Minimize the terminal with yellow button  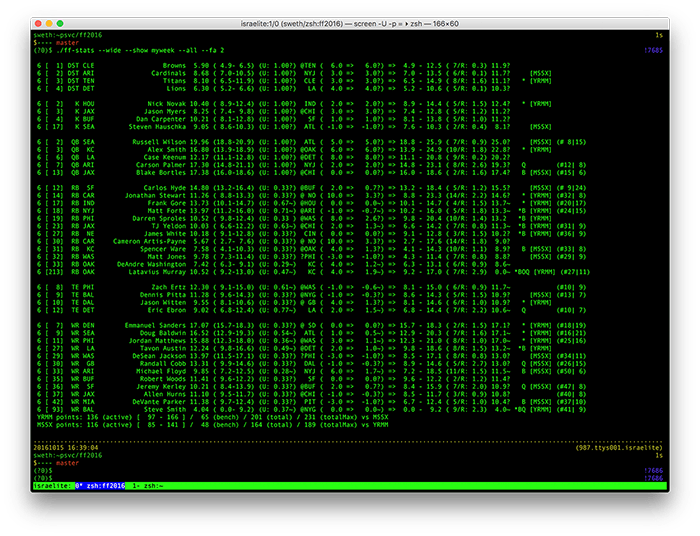coord(49,24)
